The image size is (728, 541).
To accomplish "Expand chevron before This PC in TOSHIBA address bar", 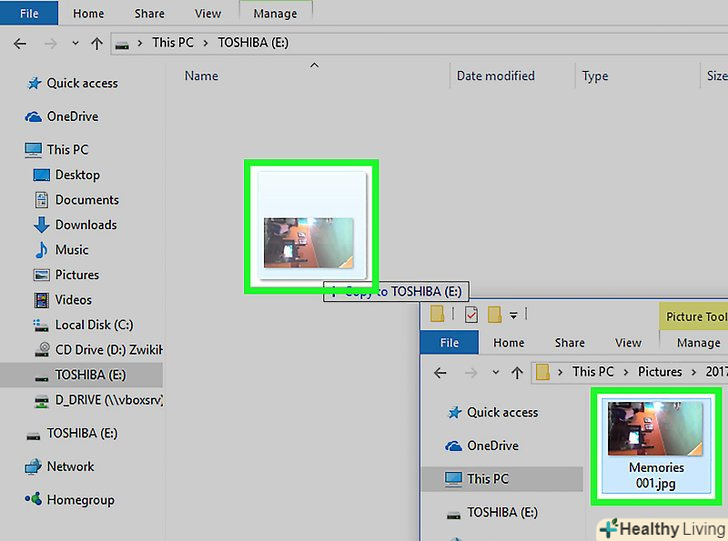I will 140,43.
